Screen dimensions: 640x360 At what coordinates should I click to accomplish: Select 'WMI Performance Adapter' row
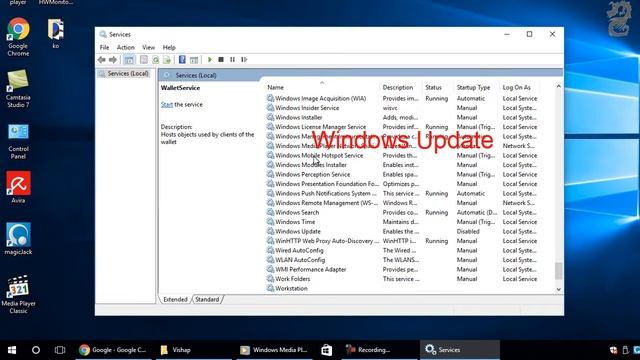point(402,269)
